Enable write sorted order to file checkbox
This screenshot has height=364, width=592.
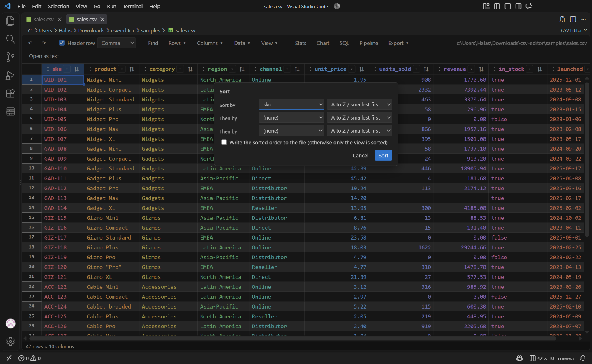pyautogui.click(x=224, y=142)
